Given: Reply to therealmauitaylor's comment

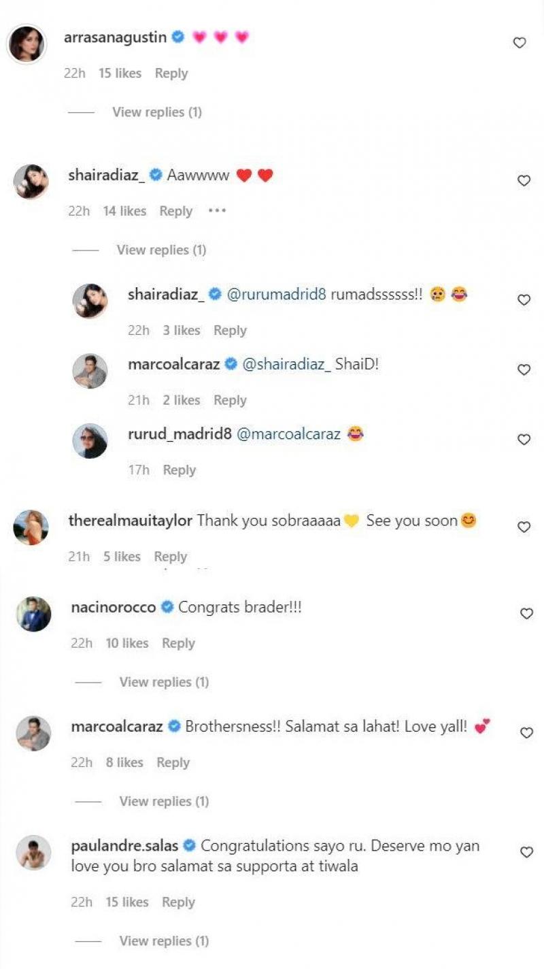Looking at the screenshot, I should pyautogui.click(x=170, y=557).
